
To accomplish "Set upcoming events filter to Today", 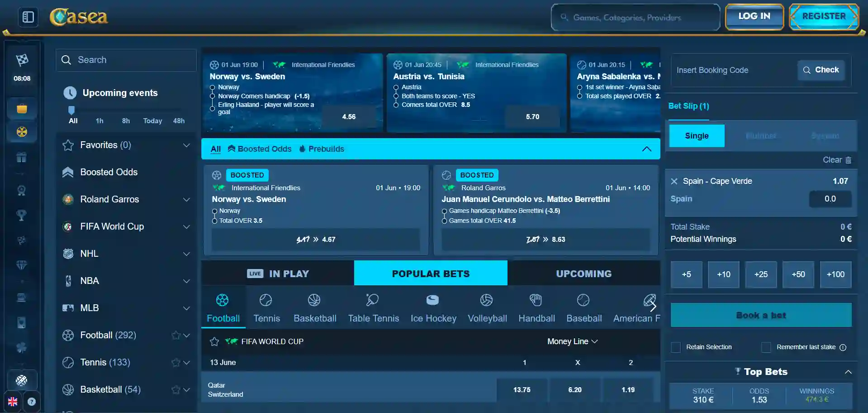I will click(x=152, y=121).
